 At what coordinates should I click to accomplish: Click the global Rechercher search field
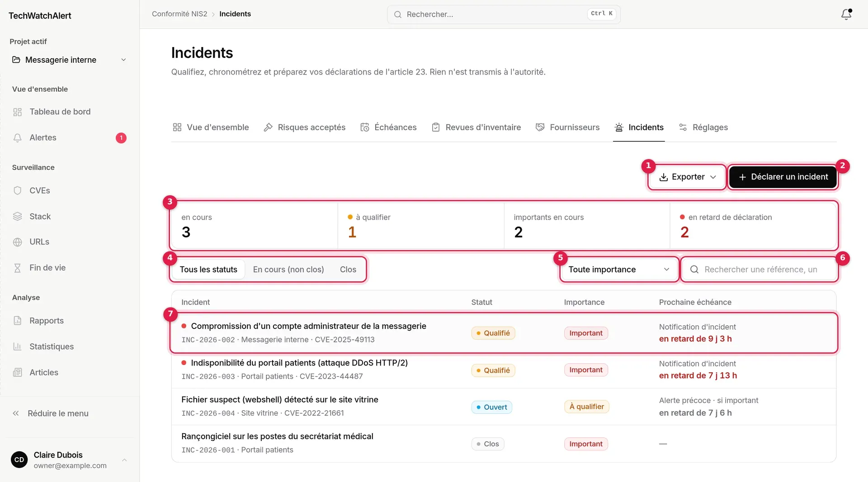504,14
